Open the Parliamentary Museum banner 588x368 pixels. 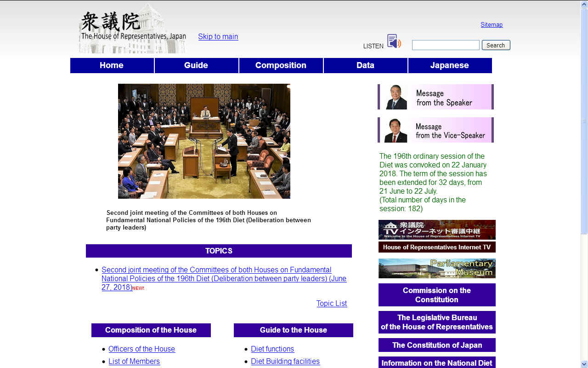pos(437,268)
